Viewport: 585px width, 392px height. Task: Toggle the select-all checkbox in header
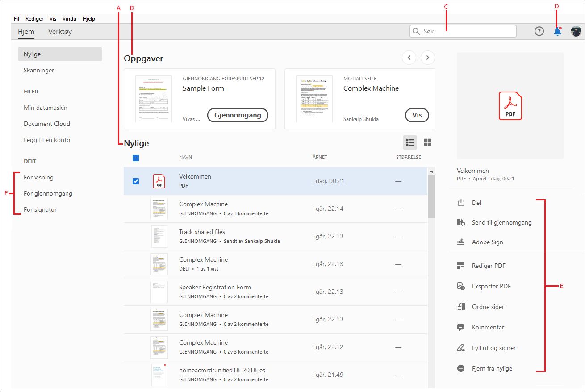point(136,158)
